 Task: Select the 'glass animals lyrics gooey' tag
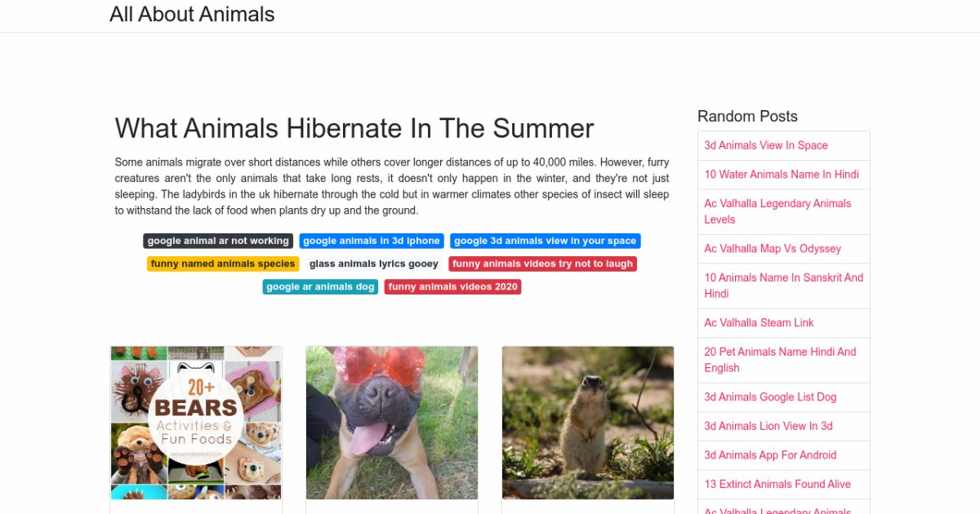(374, 264)
